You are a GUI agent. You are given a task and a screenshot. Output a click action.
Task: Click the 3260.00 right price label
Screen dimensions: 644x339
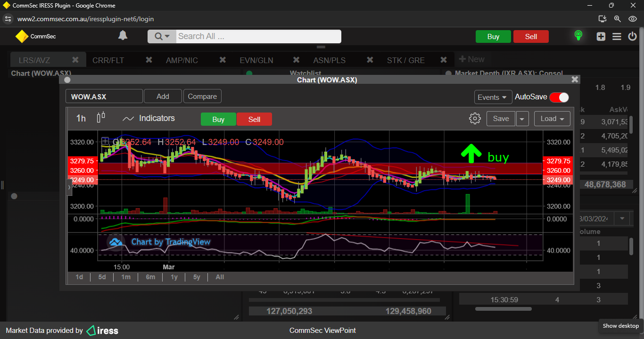pyautogui.click(x=558, y=170)
